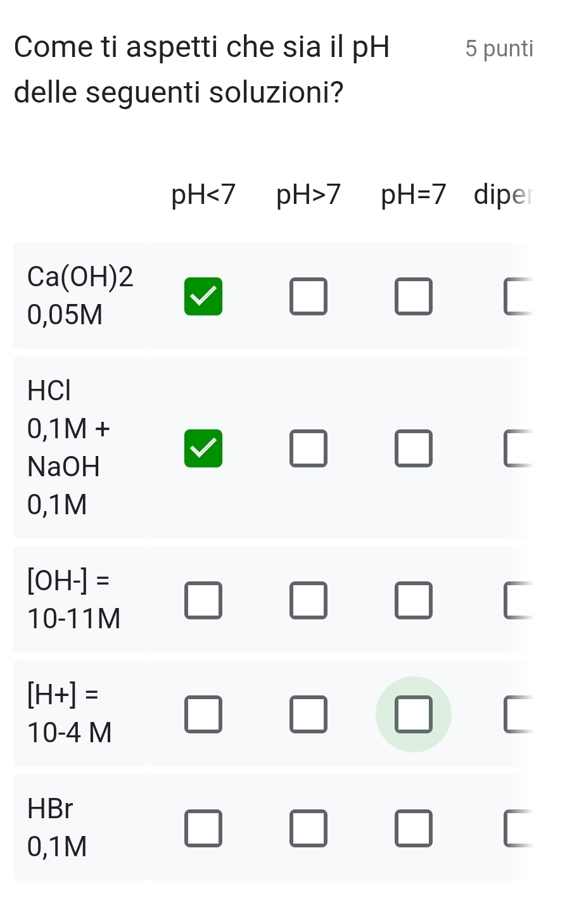Check pH>7 for Ca(OH)2 0,05M
Viewport: 572px width, 924px height.
point(308,296)
